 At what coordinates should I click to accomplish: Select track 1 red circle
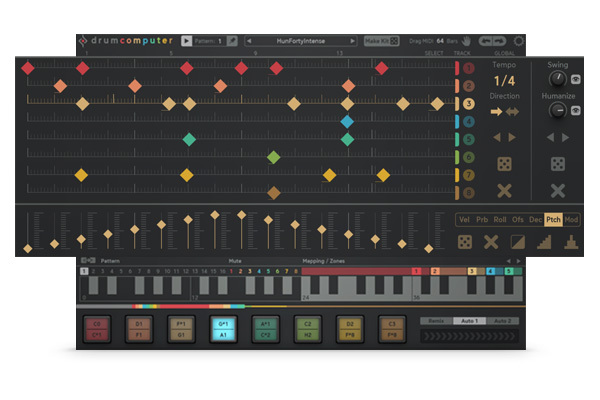pyautogui.click(x=469, y=68)
